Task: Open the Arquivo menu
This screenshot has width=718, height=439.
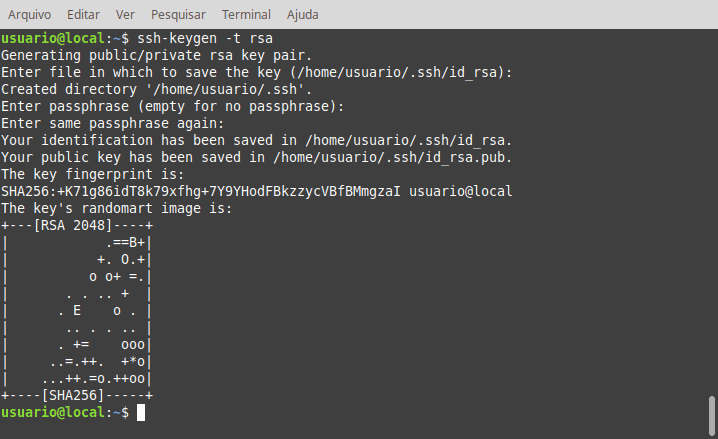Action: click(x=29, y=15)
